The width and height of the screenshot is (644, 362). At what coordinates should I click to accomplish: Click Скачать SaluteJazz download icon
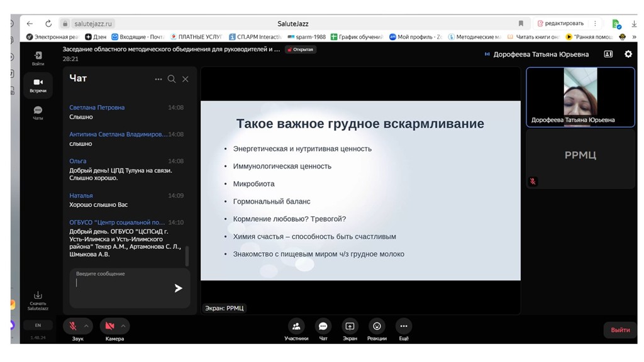coord(38,296)
